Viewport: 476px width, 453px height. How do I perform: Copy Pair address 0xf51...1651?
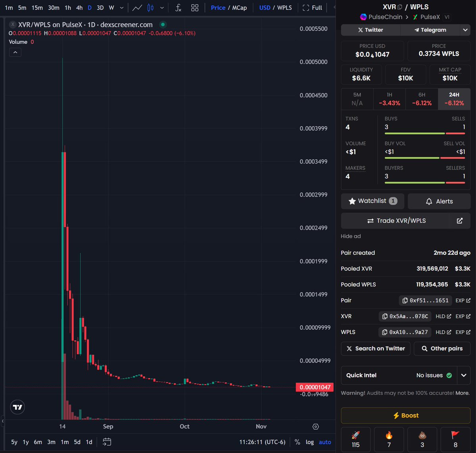(x=425, y=301)
